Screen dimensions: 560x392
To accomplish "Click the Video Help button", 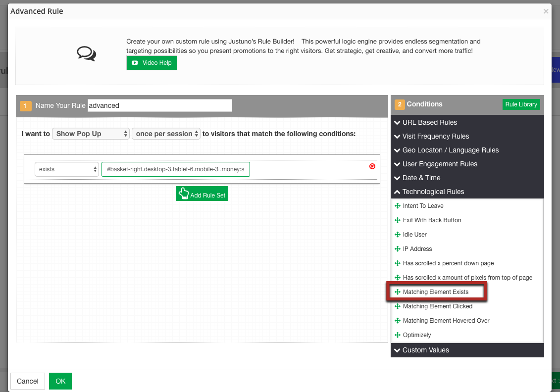I will click(152, 63).
